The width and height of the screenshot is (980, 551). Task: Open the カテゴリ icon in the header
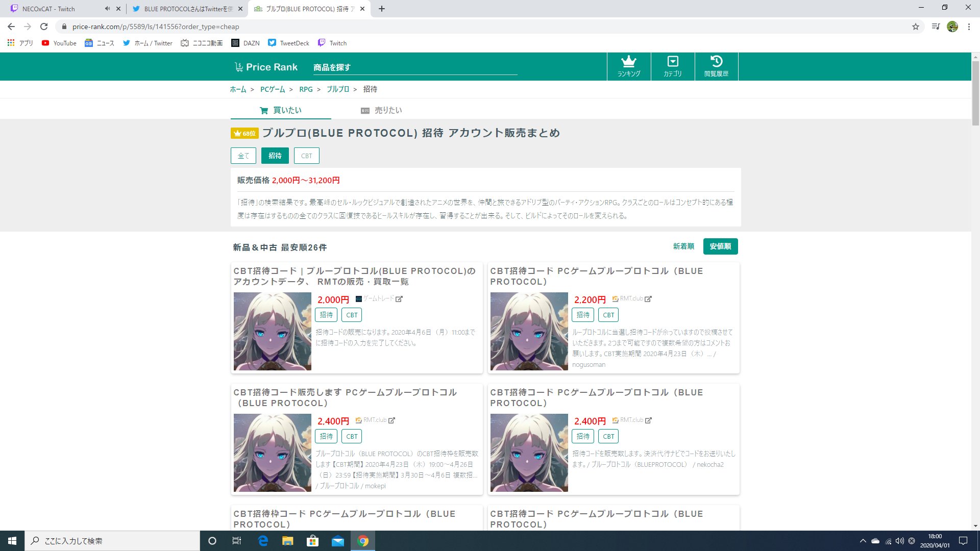(673, 66)
